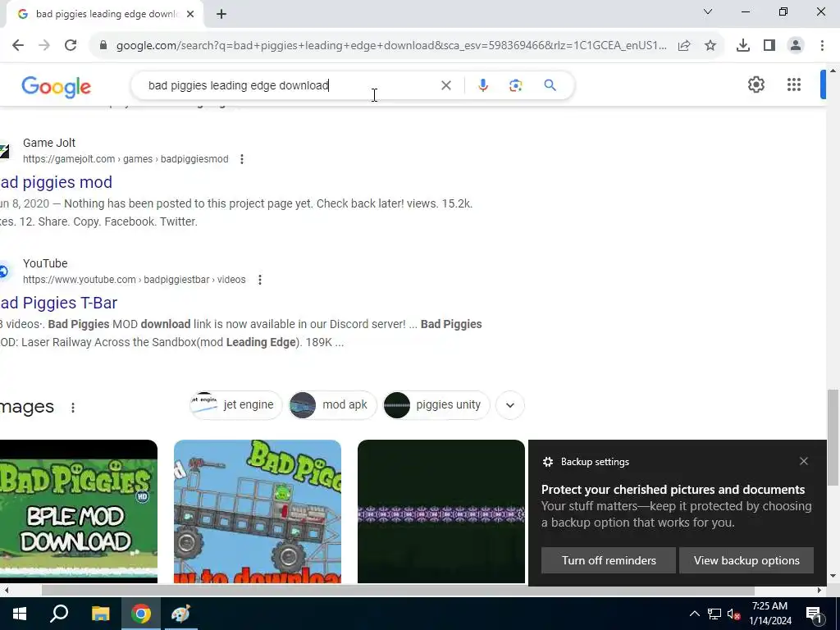Filter images by mod apk chip
The height and width of the screenshot is (630, 840).
333,405
